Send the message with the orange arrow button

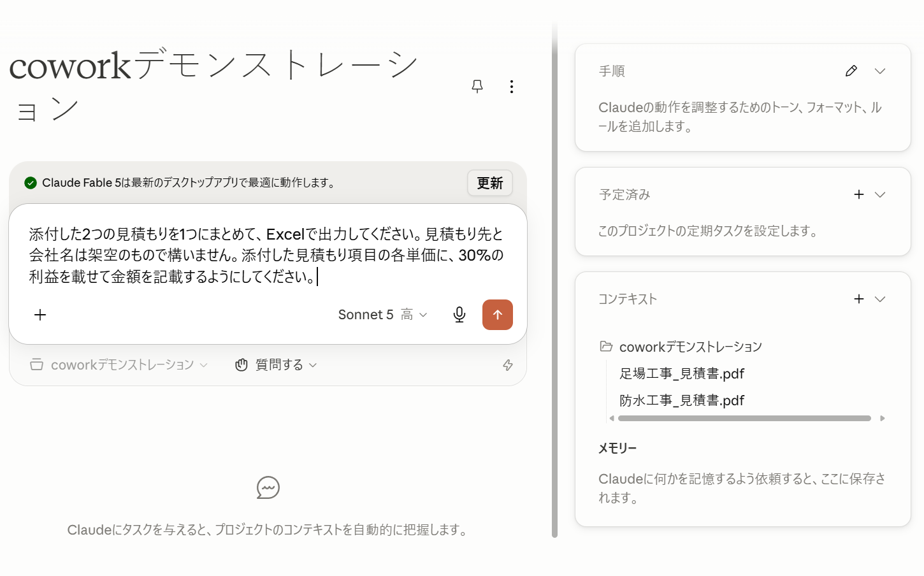tap(498, 315)
